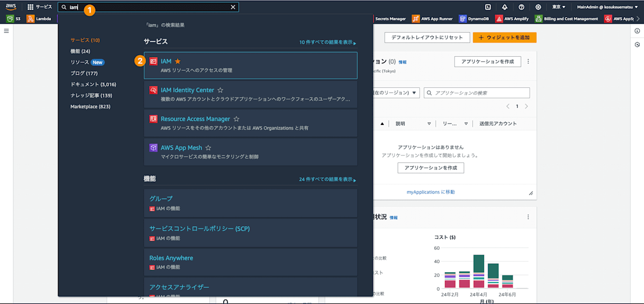Select the リソース New filter category
Viewport: 644px width, 304px height.
click(87, 62)
